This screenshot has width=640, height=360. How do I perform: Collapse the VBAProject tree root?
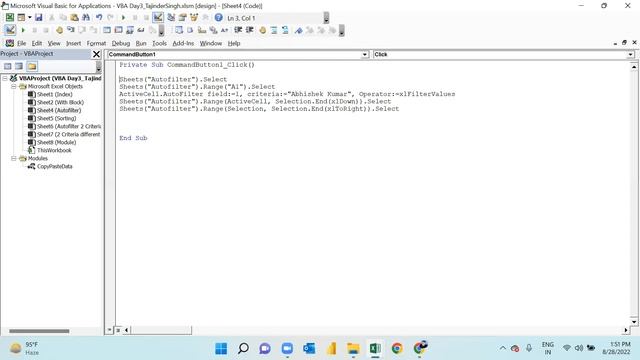[x=5, y=78]
